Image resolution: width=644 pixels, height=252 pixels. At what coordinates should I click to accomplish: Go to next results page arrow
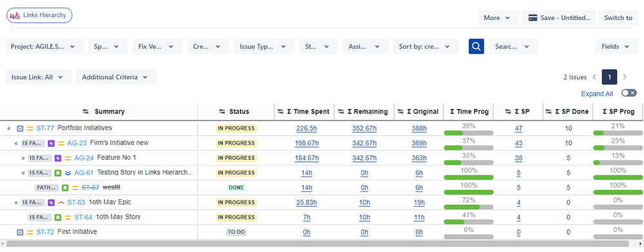625,77
